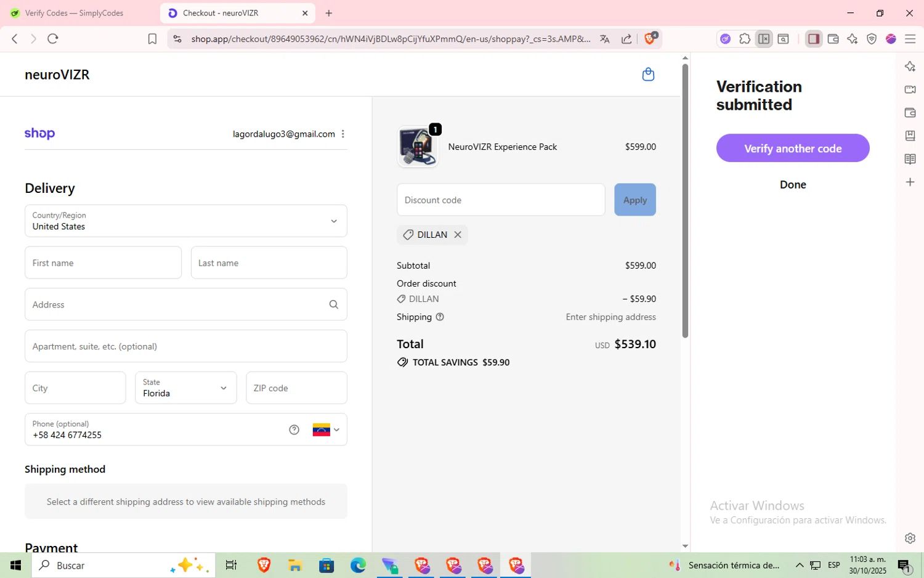Image resolution: width=924 pixels, height=578 pixels.
Task: Open the notifications center icon
Action: click(x=904, y=565)
